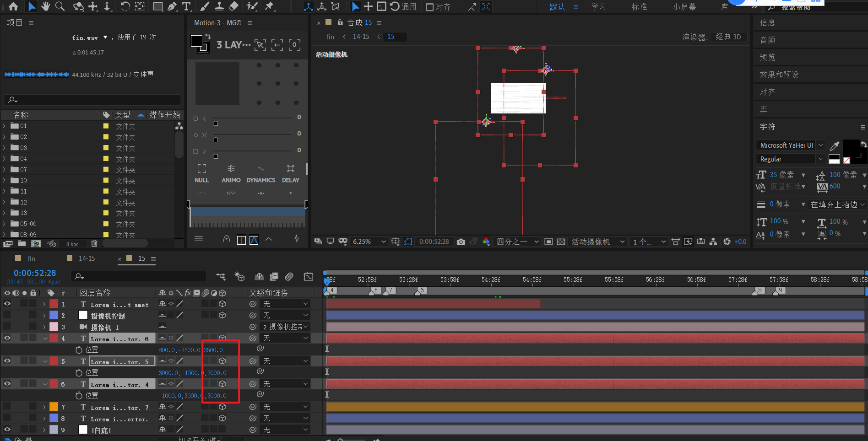This screenshot has width=868, height=441.
Task: Toggle 3D switch for layer 1
Action: pyautogui.click(x=222, y=304)
